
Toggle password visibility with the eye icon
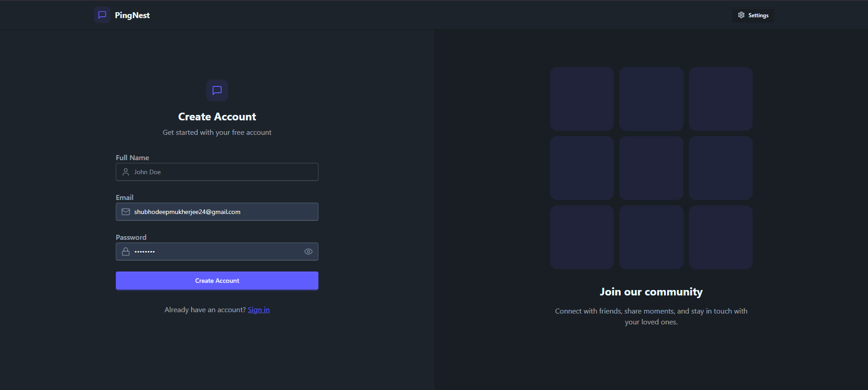[x=308, y=252]
